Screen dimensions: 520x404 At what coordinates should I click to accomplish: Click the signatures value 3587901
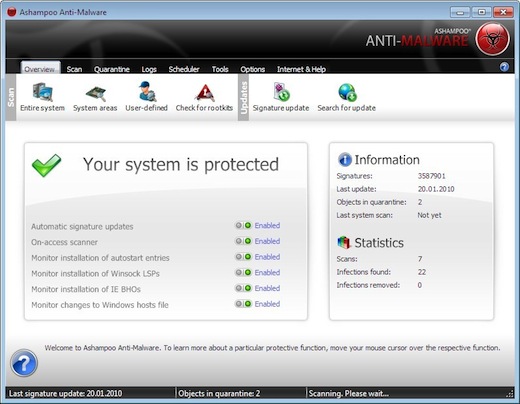coord(432,176)
